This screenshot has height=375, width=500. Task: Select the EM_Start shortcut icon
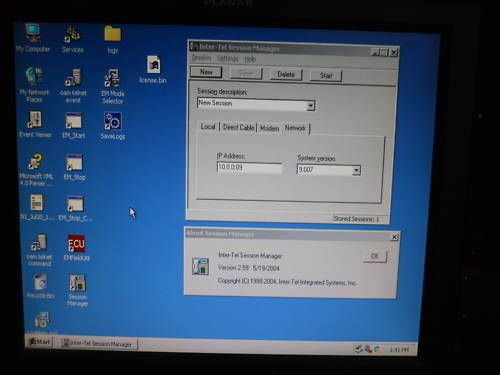tap(74, 125)
